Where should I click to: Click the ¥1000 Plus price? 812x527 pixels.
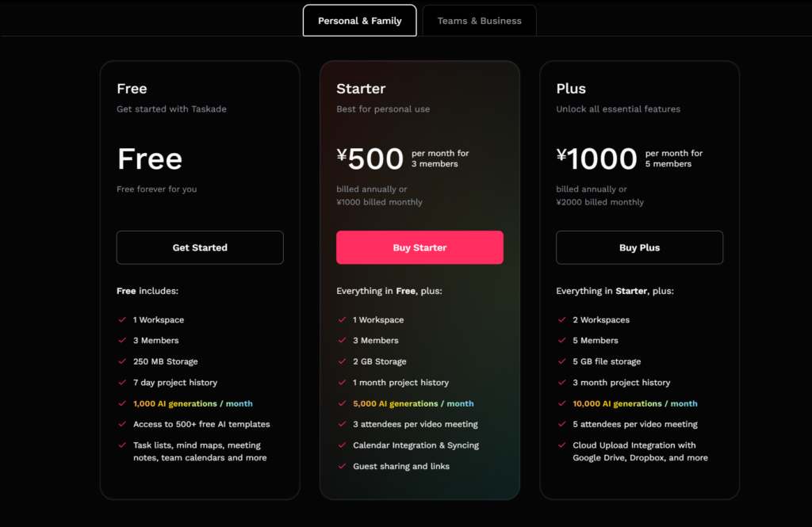click(596, 158)
